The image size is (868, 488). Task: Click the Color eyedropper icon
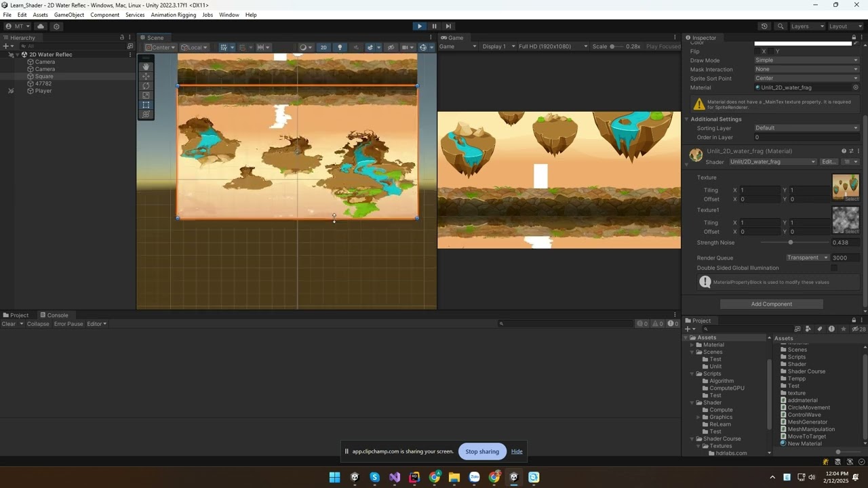pos(856,43)
